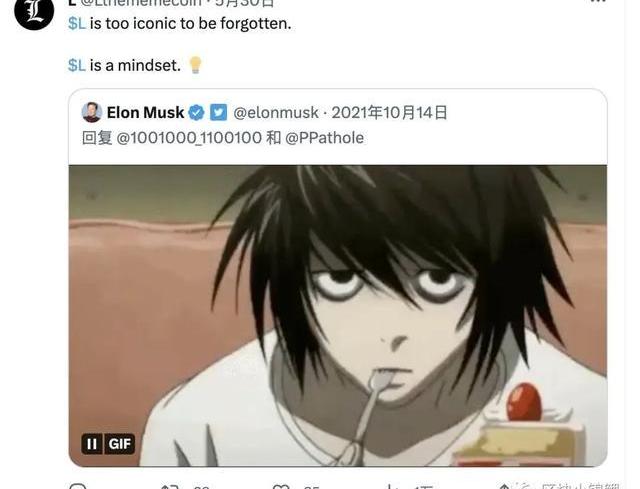Like the tweet with the heart icon
The height and width of the screenshot is (489, 640).
pos(281,486)
